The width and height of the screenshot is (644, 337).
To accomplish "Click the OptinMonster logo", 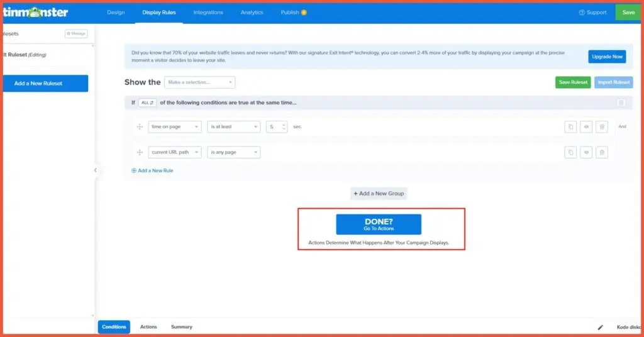I will [35, 13].
